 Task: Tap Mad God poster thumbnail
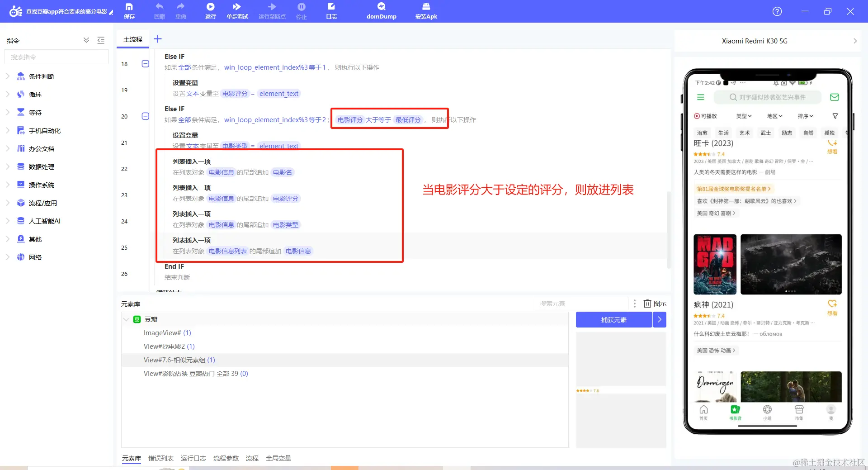coord(715,264)
